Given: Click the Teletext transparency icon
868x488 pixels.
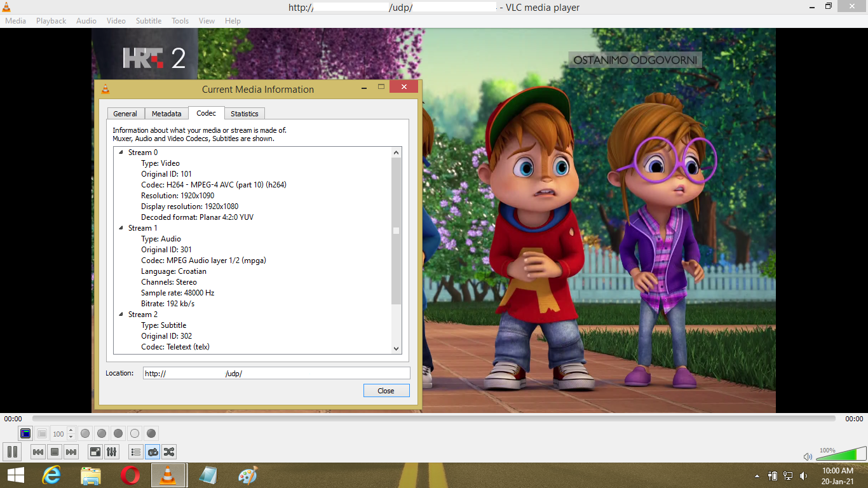Looking at the screenshot, I should [42, 433].
